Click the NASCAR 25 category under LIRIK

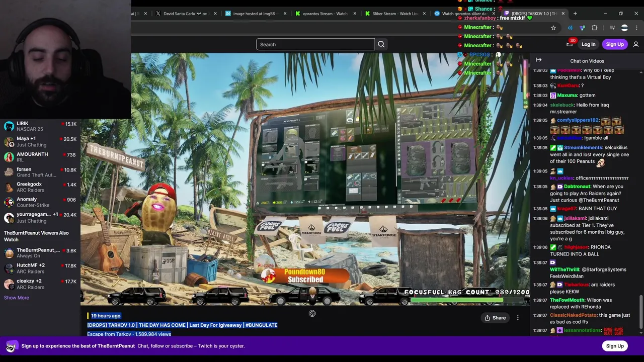pos(30,129)
